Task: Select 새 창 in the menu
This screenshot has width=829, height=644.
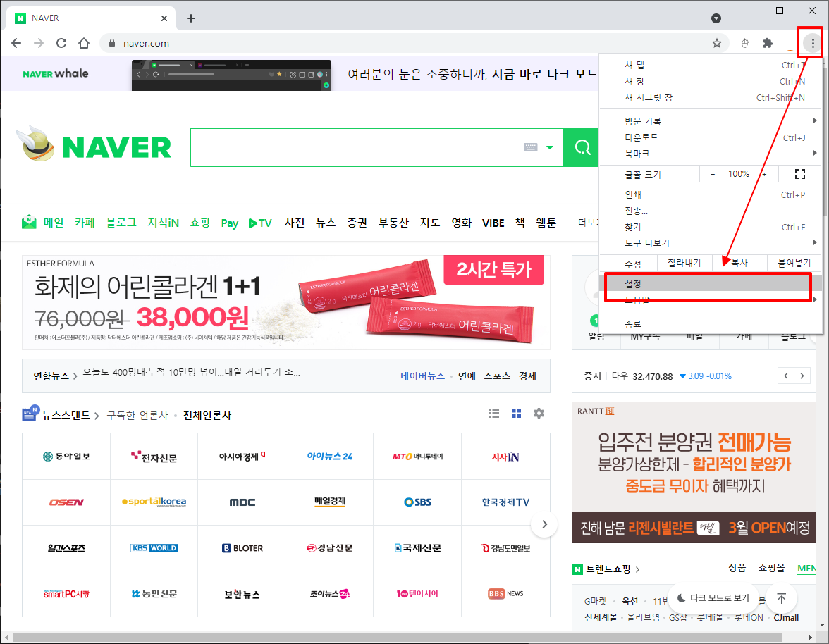Action: (711, 81)
